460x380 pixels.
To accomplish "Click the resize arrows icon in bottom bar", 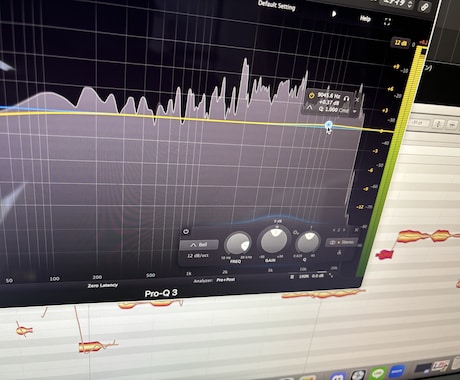I will pos(331,275).
